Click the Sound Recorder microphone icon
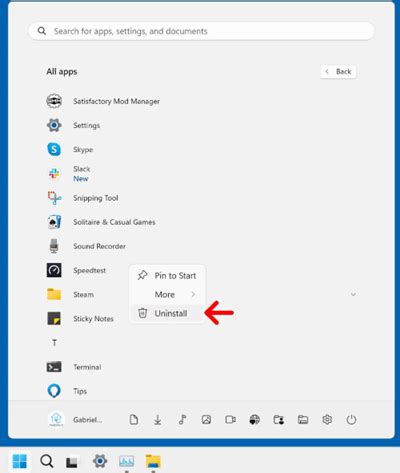The image size is (400, 473). [x=54, y=246]
